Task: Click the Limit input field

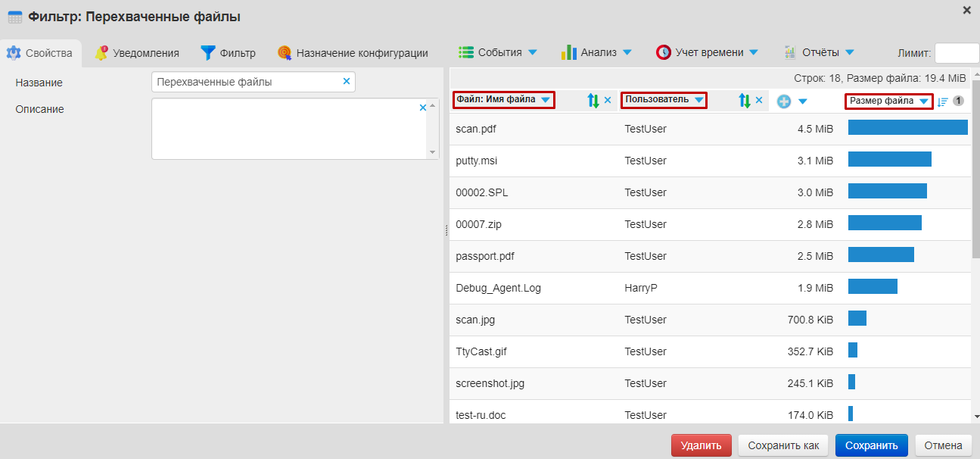Action: pyautogui.click(x=957, y=53)
